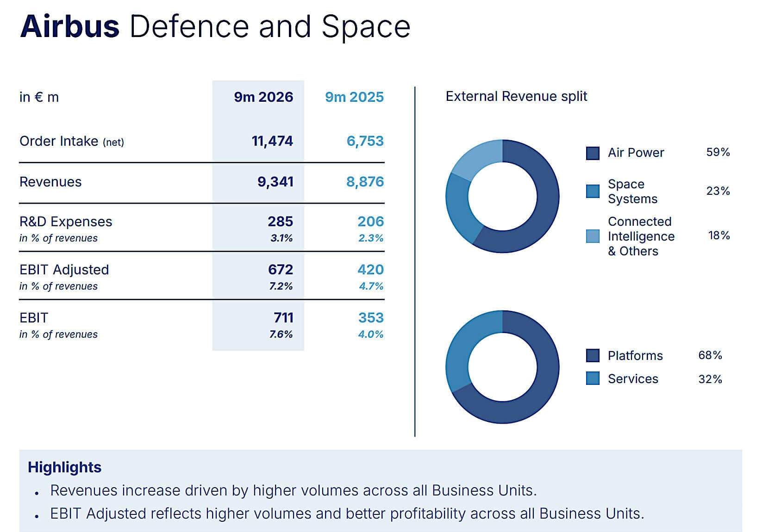Screen dimensions: 775x532
Task: Click the '9m 2026' column header
Action: click(263, 97)
